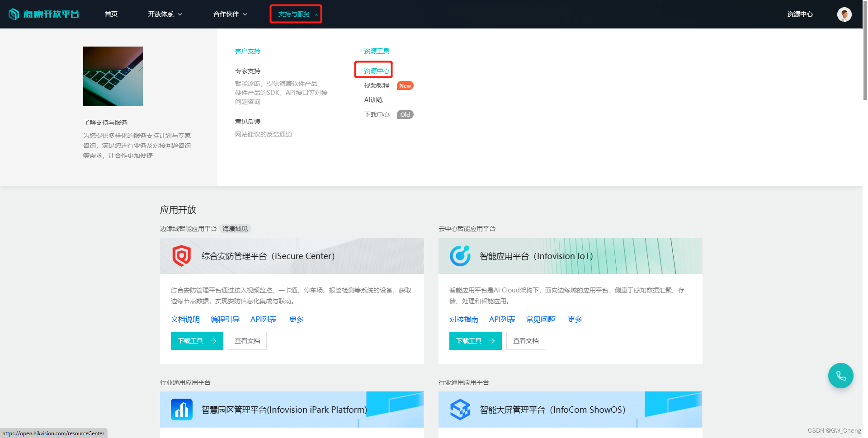Click 查看文档 button for Infovision IoT
This screenshot has width=868, height=438.
click(526, 341)
